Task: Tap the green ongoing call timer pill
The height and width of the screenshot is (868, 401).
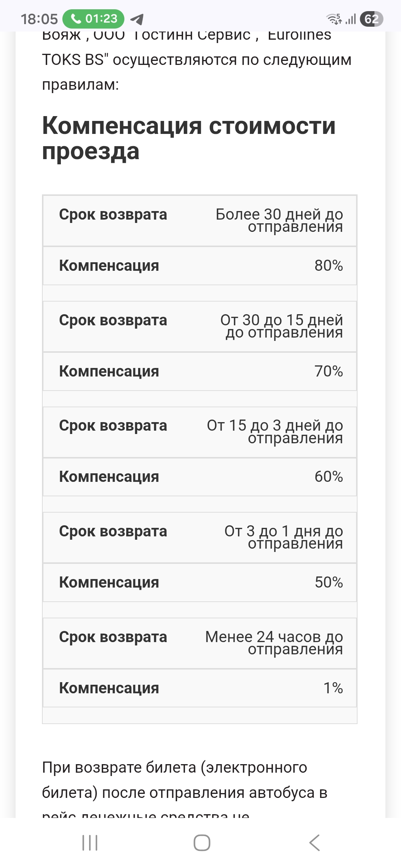Action: click(93, 19)
